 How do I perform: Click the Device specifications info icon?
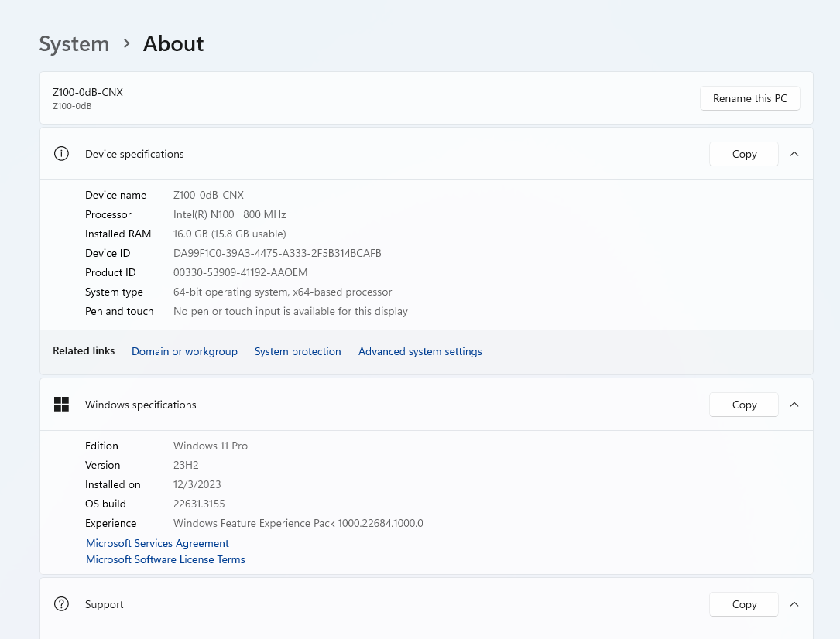pyautogui.click(x=62, y=154)
